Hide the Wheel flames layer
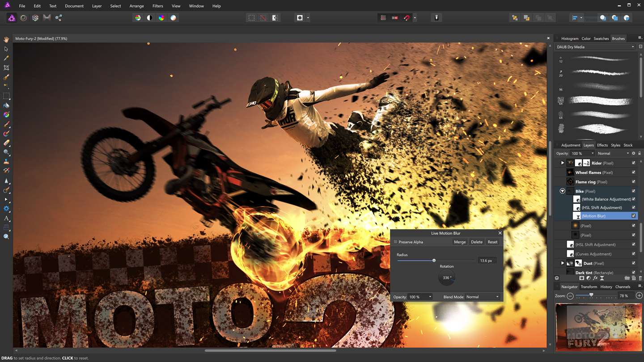Screen dimensions: 644x362 point(633,173)
